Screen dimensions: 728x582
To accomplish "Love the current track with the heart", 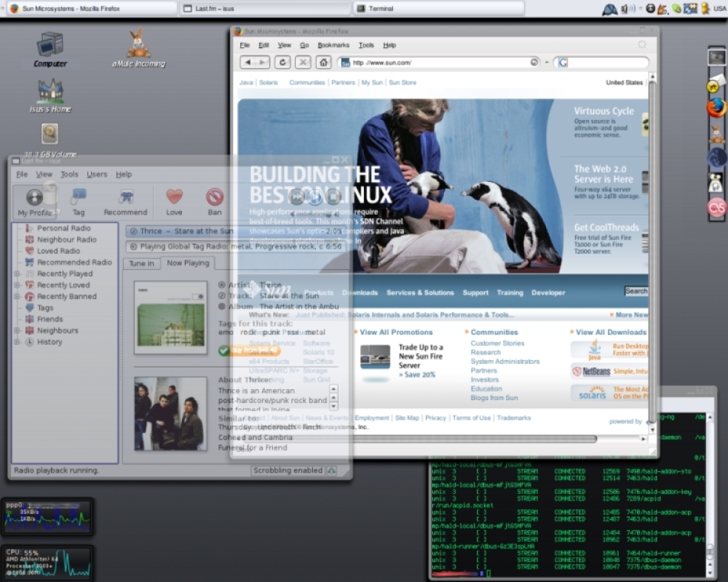I will tap(174, 202).
